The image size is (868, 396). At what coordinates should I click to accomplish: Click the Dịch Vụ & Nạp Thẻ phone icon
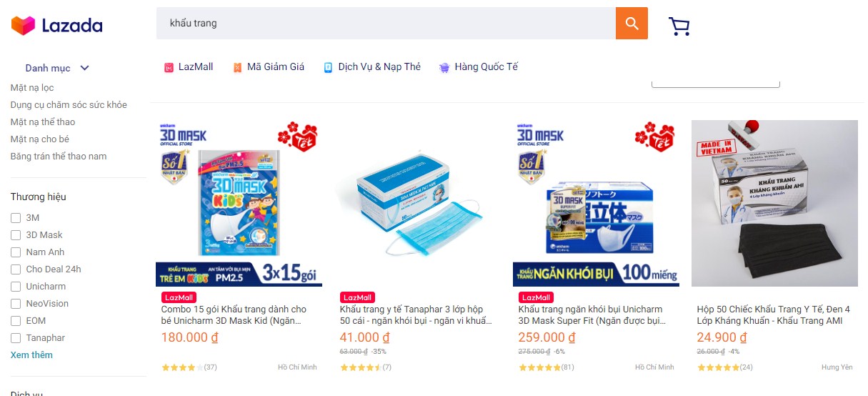(x=328, y=67)
